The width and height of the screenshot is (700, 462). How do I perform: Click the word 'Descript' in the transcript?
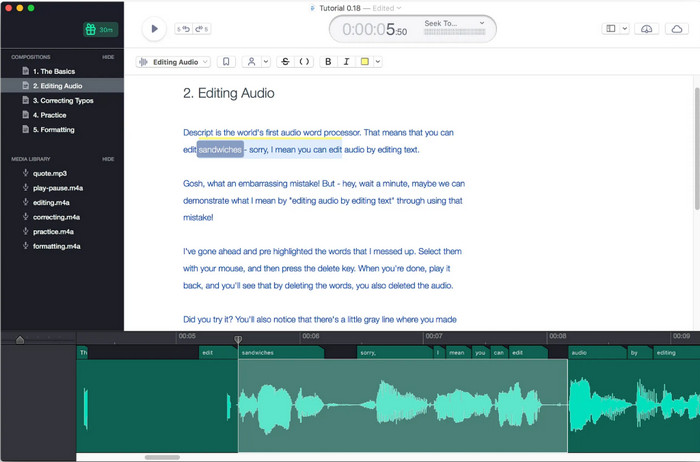198,133
